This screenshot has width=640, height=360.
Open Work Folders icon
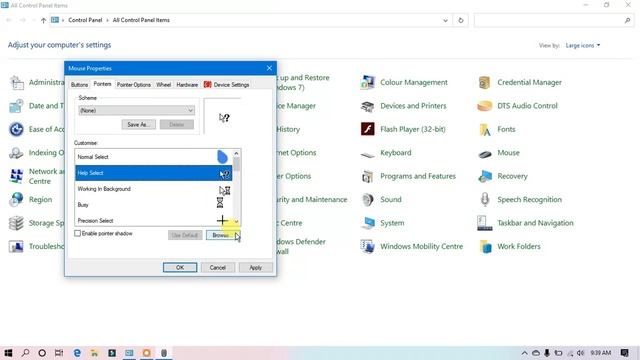tap(485, 247)
